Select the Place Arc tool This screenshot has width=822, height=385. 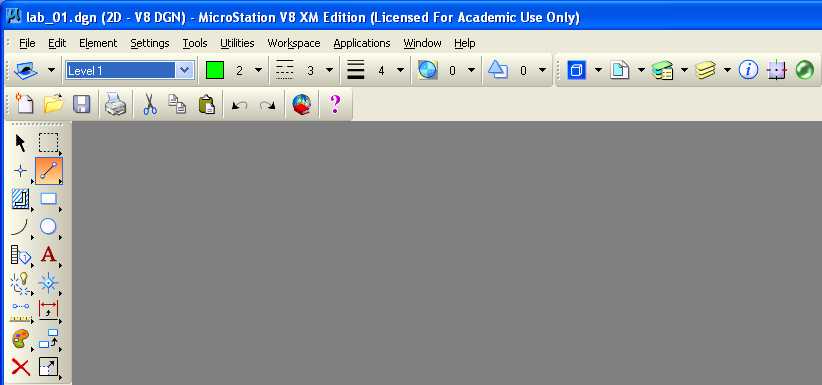(20, 227)
